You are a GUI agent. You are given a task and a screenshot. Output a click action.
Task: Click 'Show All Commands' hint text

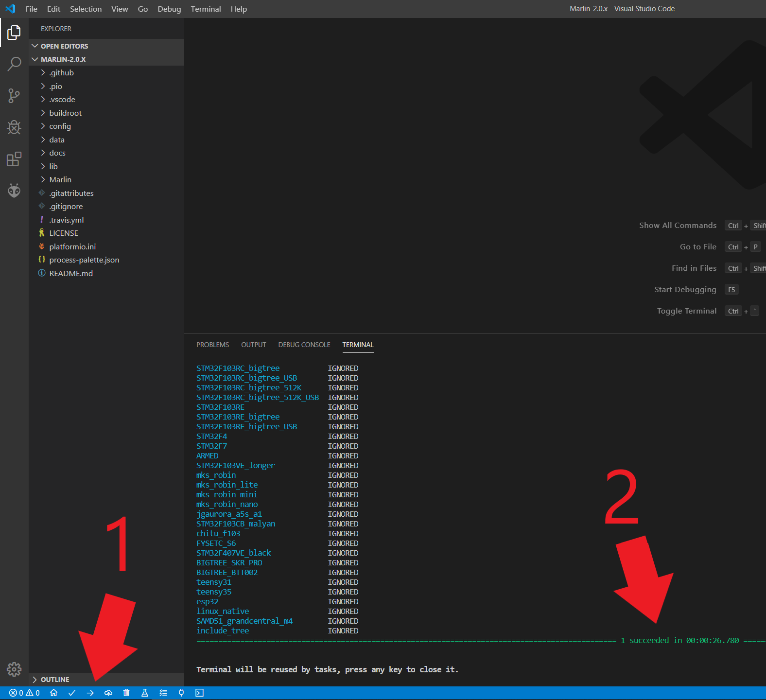pos(678,226)
